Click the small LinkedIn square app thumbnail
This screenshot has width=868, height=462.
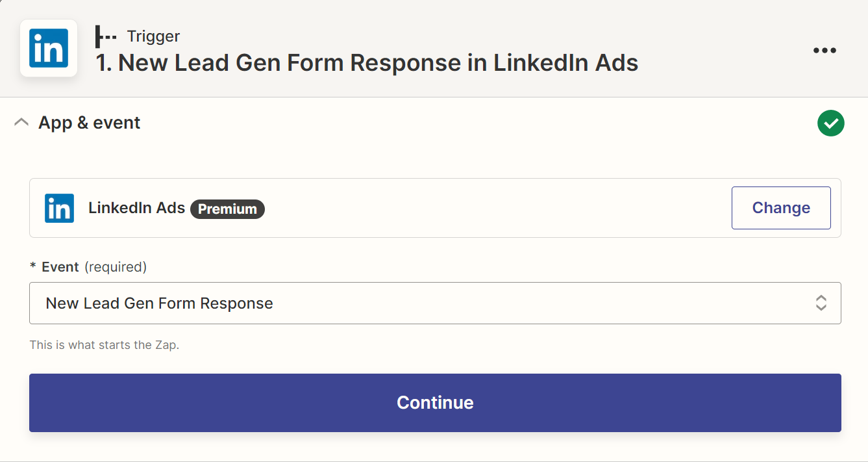click(x=48, y=48)
